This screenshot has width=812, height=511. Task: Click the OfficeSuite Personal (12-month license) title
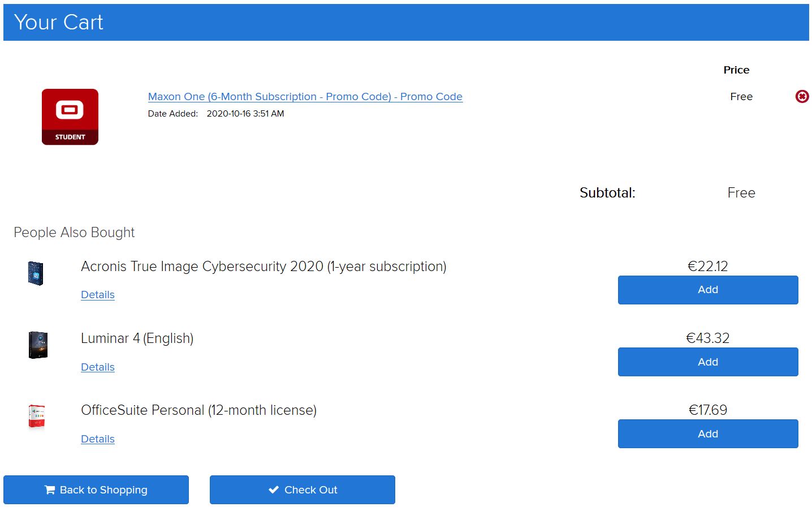(x=199, y=410)
